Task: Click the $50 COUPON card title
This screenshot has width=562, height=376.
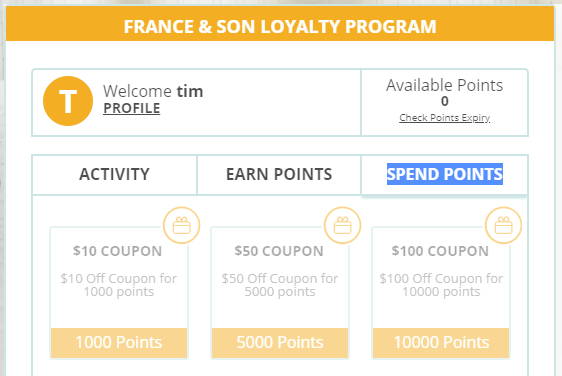Action: click(x=279, y=251)
